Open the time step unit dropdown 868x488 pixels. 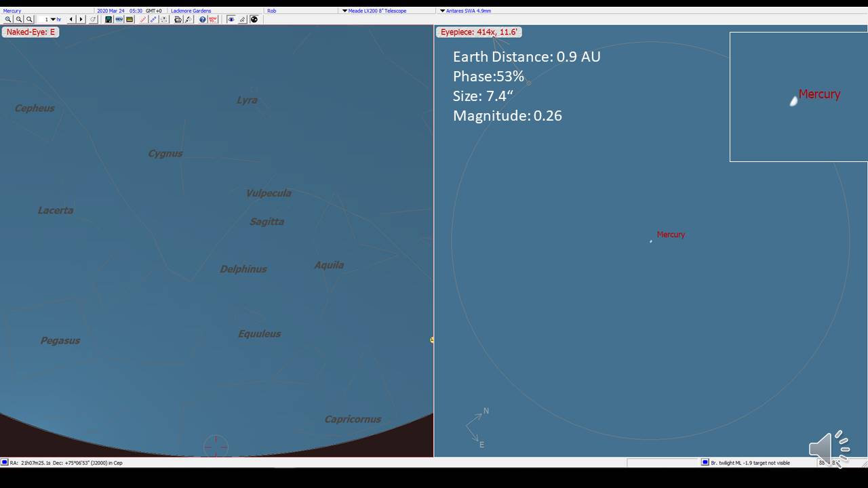click(x=53, y=20)
